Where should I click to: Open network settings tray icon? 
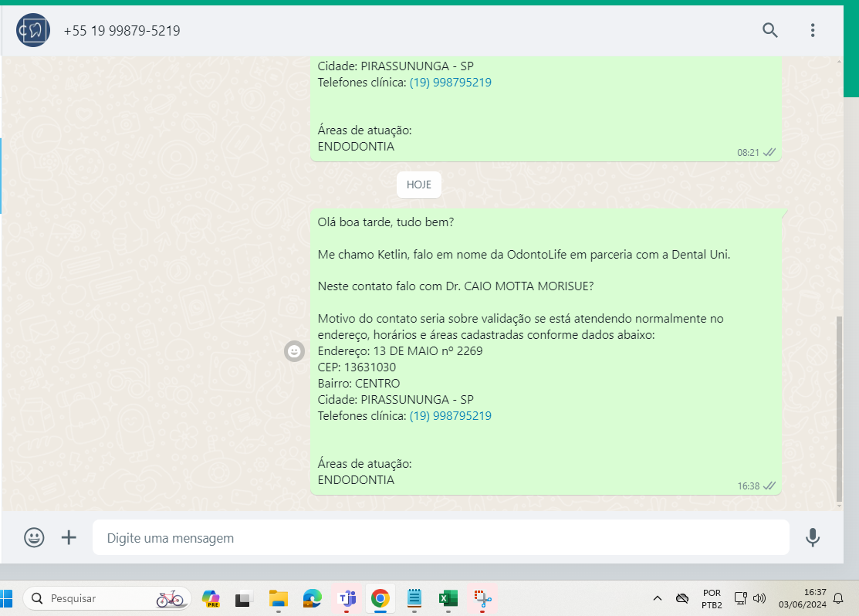click(740, 598)
